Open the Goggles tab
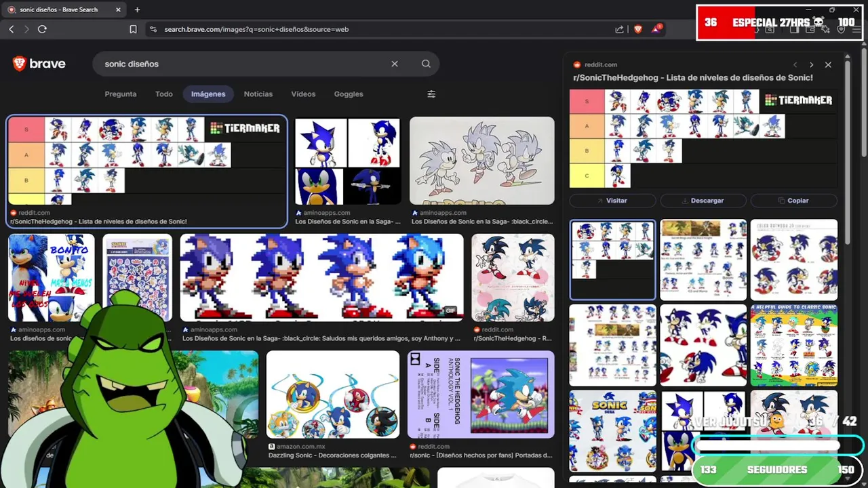This screenshot has width=868, height=488. (x=349, y=94)
